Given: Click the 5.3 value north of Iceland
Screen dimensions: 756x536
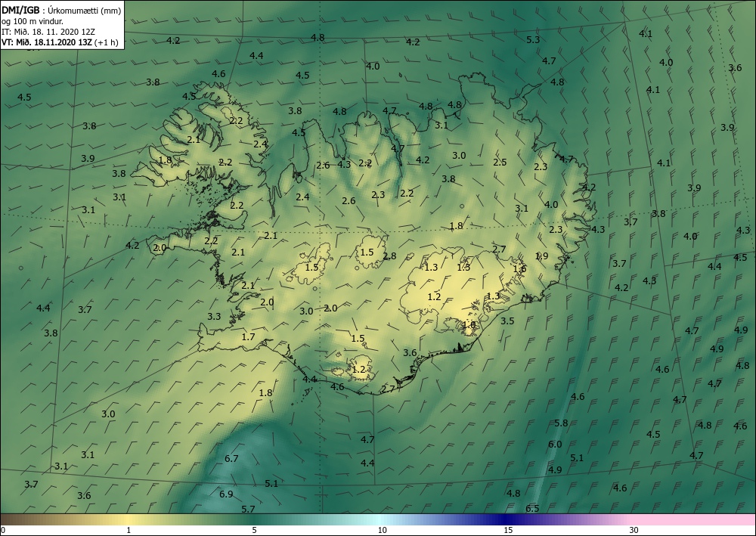Looking at the screenshot, I should coord(533,39).
